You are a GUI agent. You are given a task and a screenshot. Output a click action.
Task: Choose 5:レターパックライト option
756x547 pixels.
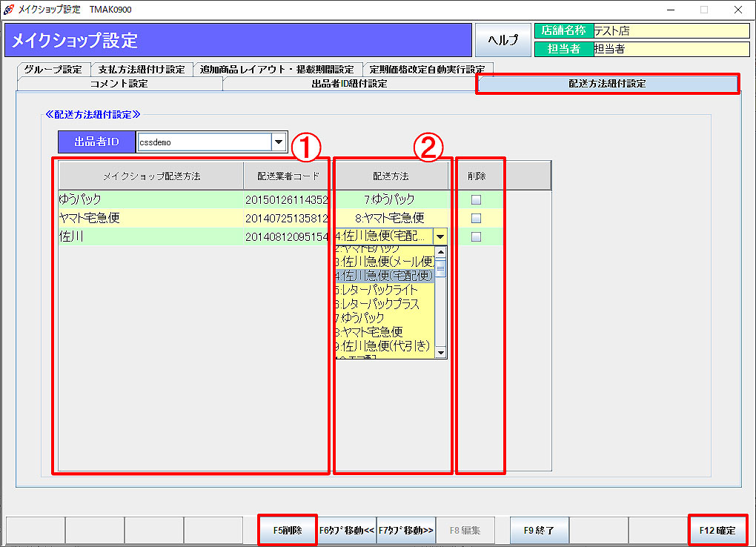pyautogui.click(x=385, y=289)
